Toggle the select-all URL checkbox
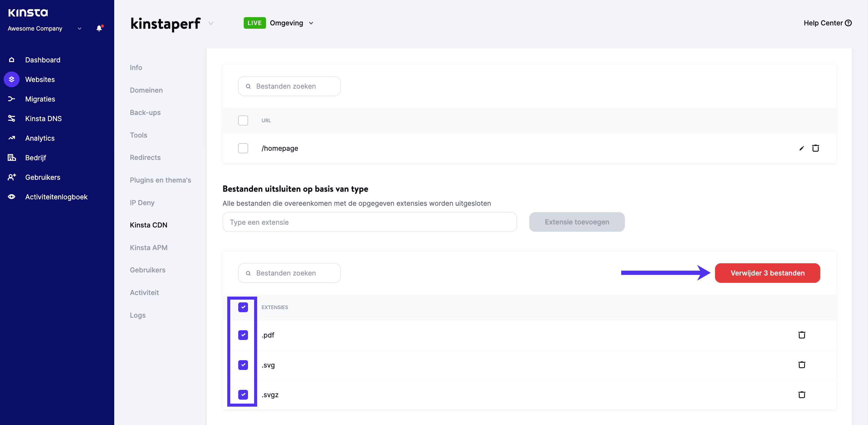Screen dimensions: 868x425 (243, 120)
